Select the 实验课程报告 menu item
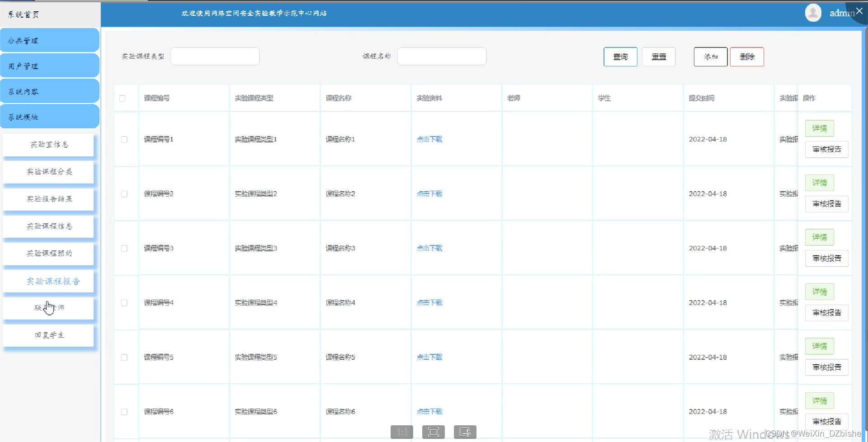This screenshot has height=442, width=868. (49, 281)
